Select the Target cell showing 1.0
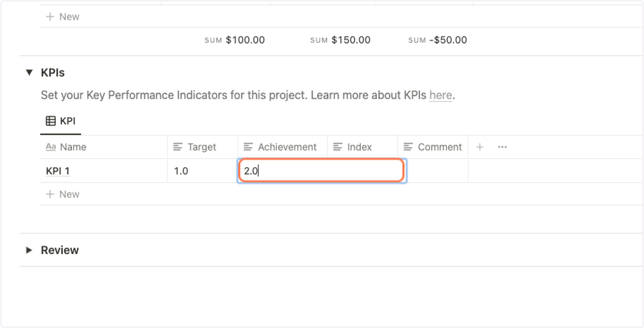Screen dimensions: 644x328 coord(202,171)
